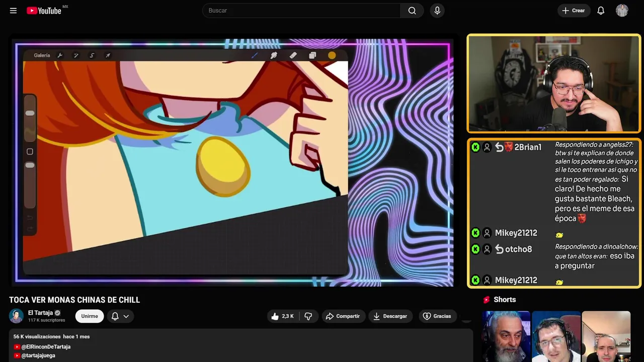Click the otcho8 username in chat
The image size is (644, 362).
click(x=518, y=249)
